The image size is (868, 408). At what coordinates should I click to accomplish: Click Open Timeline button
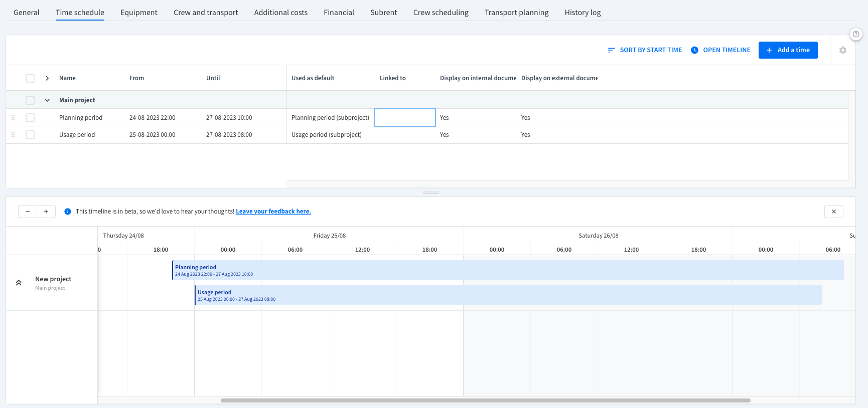click(x=720, y=50)
